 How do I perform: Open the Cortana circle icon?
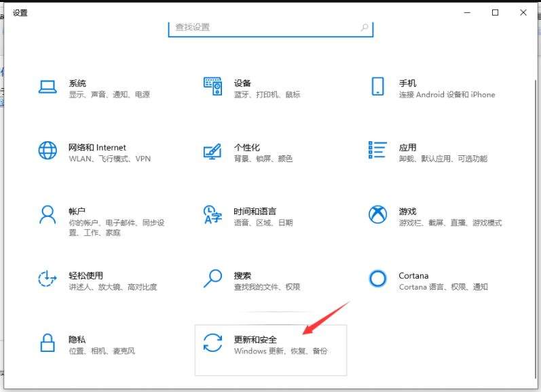click(377, 279)
